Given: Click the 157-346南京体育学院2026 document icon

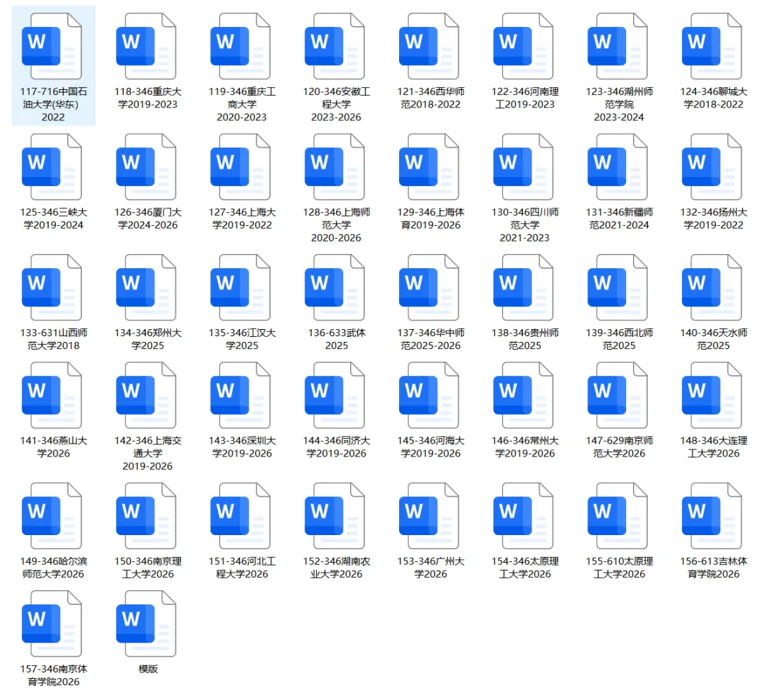Looking at the screenshot, I should click(x=52, y=624).
